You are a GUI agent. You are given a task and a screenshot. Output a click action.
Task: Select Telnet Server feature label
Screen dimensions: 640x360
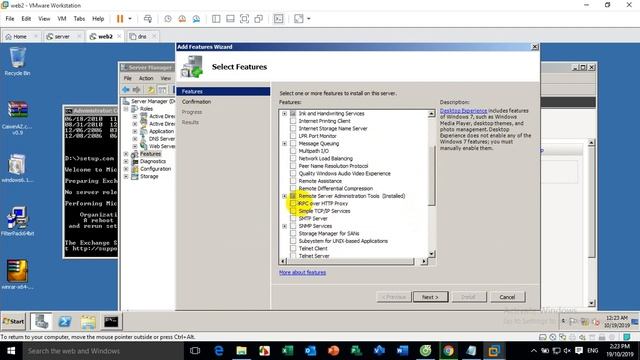click(x=314, y=256)
